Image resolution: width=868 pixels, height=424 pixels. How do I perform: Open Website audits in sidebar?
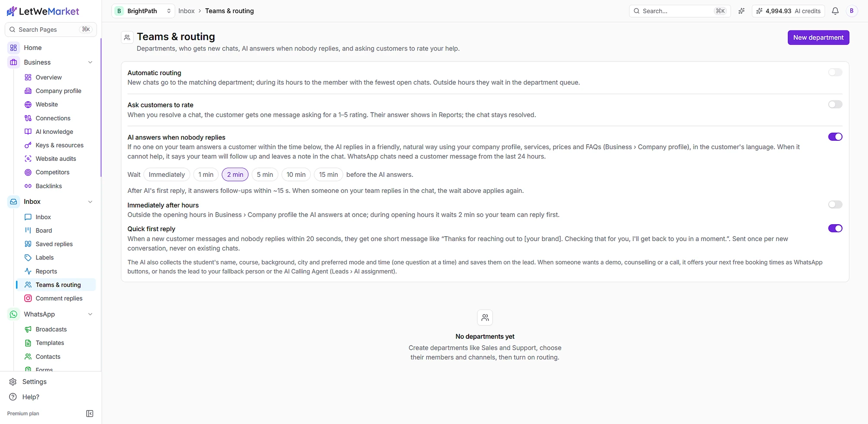click(x=56, y=159)
